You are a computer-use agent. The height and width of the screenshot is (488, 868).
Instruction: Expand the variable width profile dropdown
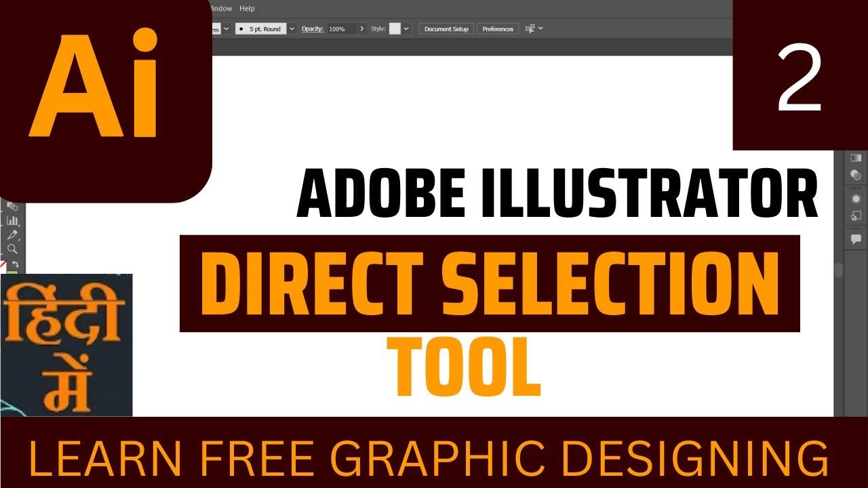point(226,28)
